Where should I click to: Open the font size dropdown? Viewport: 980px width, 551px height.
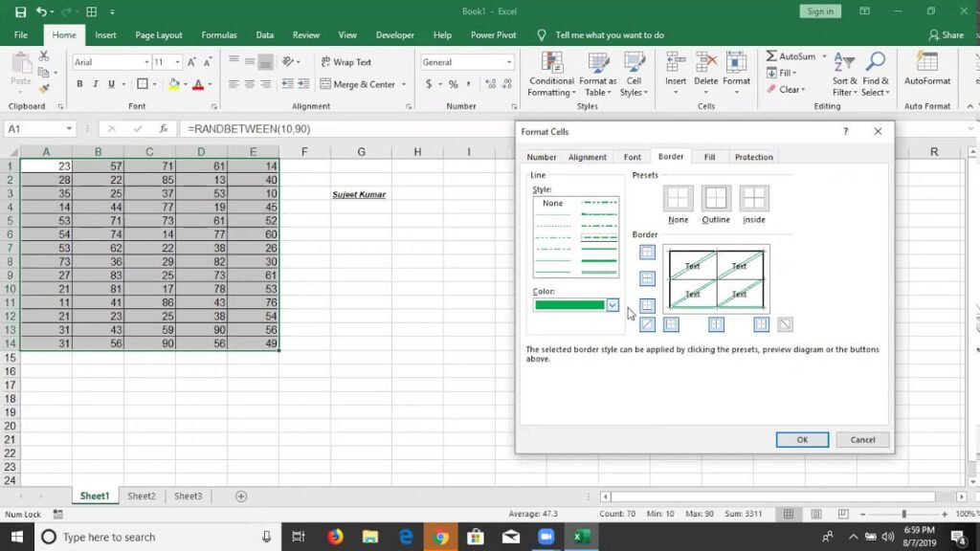(177, 62)
